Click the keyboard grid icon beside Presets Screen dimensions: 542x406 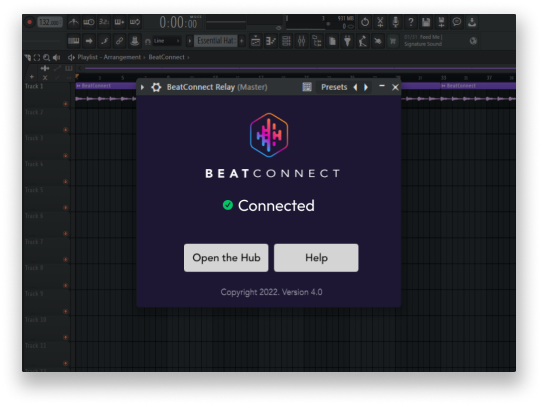307,87
